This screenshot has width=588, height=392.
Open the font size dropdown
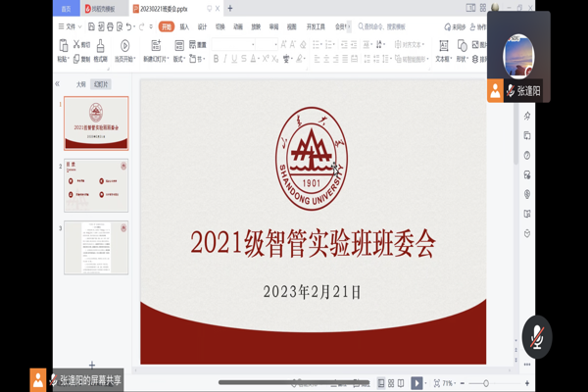pyautogui.click(x=275, y=45)
